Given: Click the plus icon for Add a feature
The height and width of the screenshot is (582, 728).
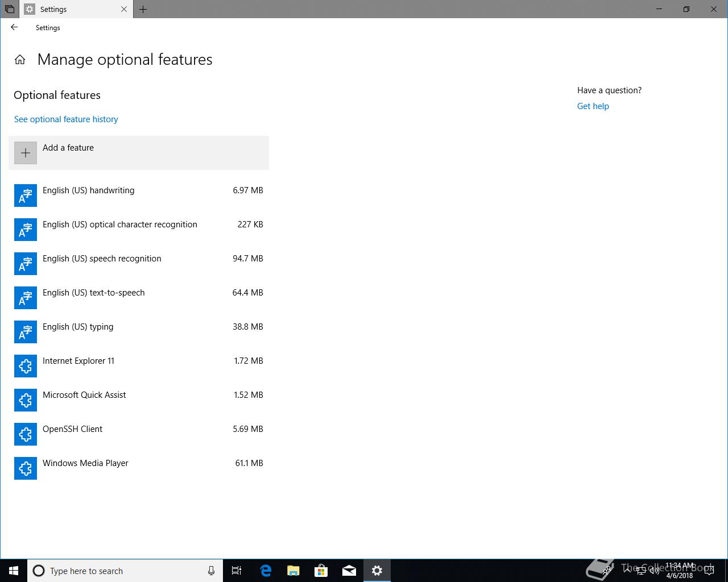Looking at the screenshot, I should (x=26, y=153).
